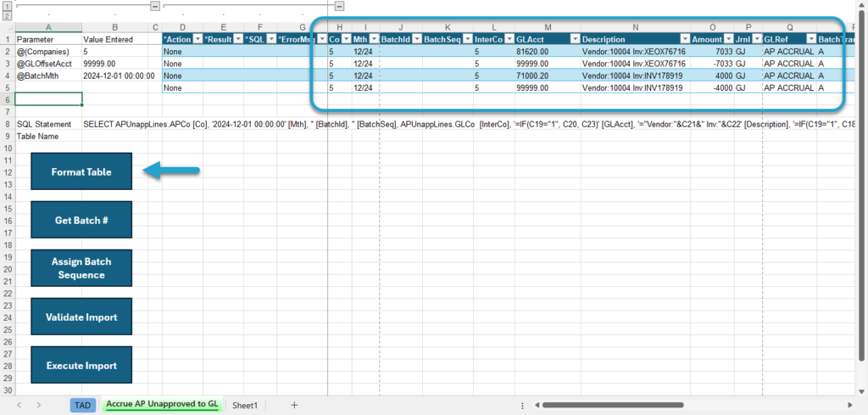
Task: Collapse the first column outline group button
Action: (x=155, y=6)
